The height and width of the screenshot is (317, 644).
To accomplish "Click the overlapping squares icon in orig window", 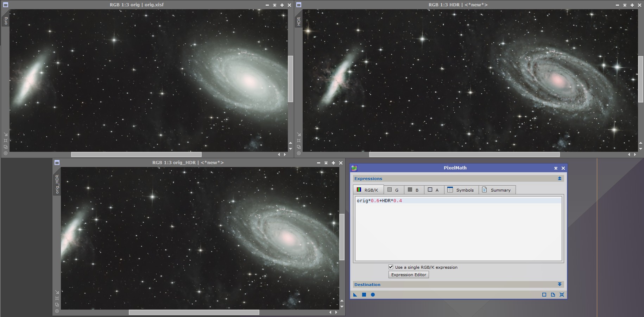I will [6, 147].
